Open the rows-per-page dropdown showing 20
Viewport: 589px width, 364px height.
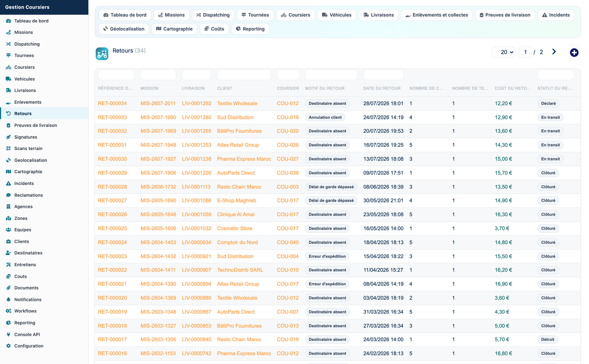504,52
